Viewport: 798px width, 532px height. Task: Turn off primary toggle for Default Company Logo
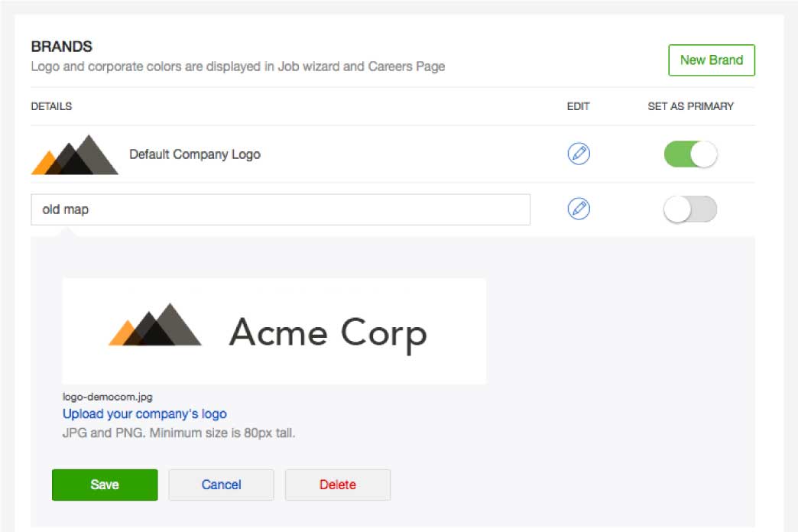point(690,154)
